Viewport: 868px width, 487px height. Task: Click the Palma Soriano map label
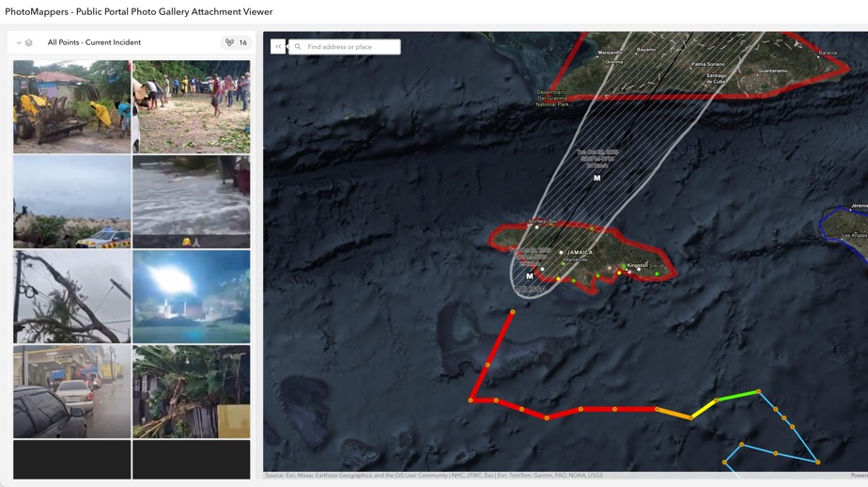coord(708,64)
